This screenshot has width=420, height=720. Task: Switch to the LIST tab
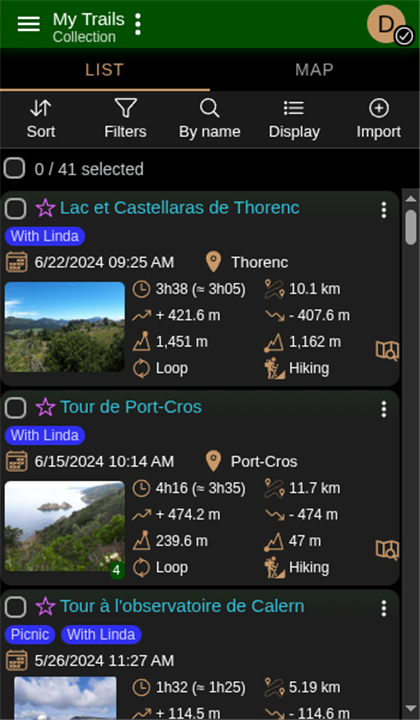coord(105,70)
